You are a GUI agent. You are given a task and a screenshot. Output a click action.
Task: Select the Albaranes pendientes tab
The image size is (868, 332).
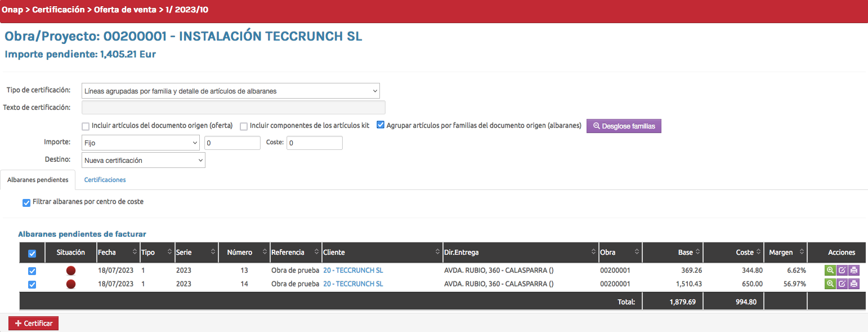(x=38, y=180)
